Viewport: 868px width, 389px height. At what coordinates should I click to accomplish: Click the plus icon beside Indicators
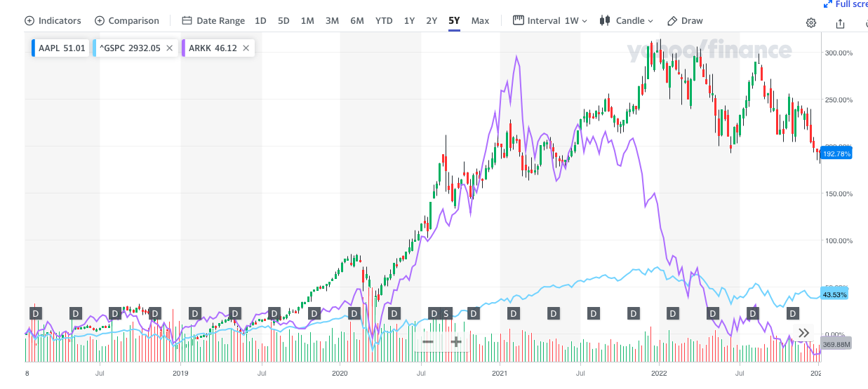29,20
